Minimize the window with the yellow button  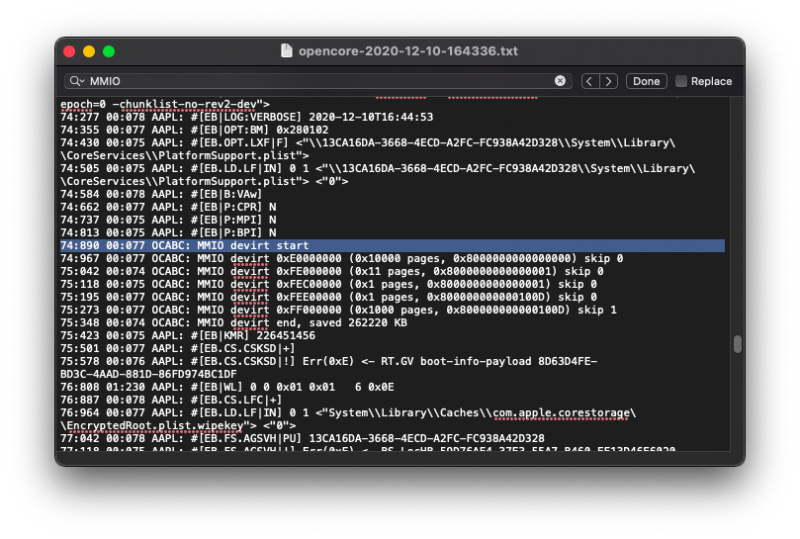[x=89, y=52]
